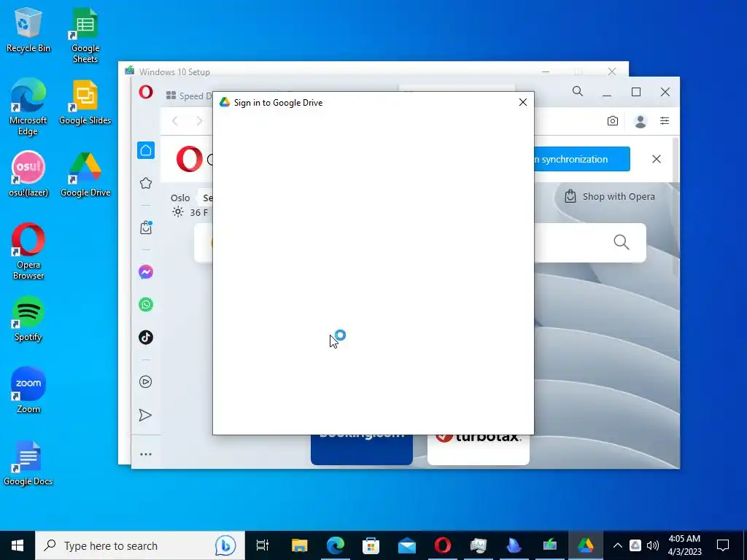Open Recycle Bin desktop icon
Screen dimensions: 747x560
[28, 31]
